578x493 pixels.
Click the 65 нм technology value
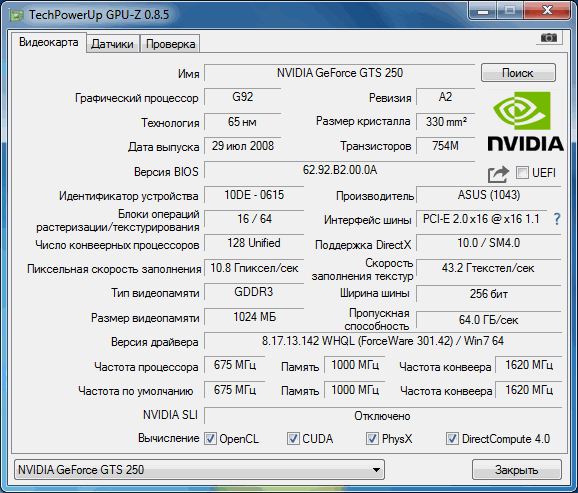coord(243,122)
